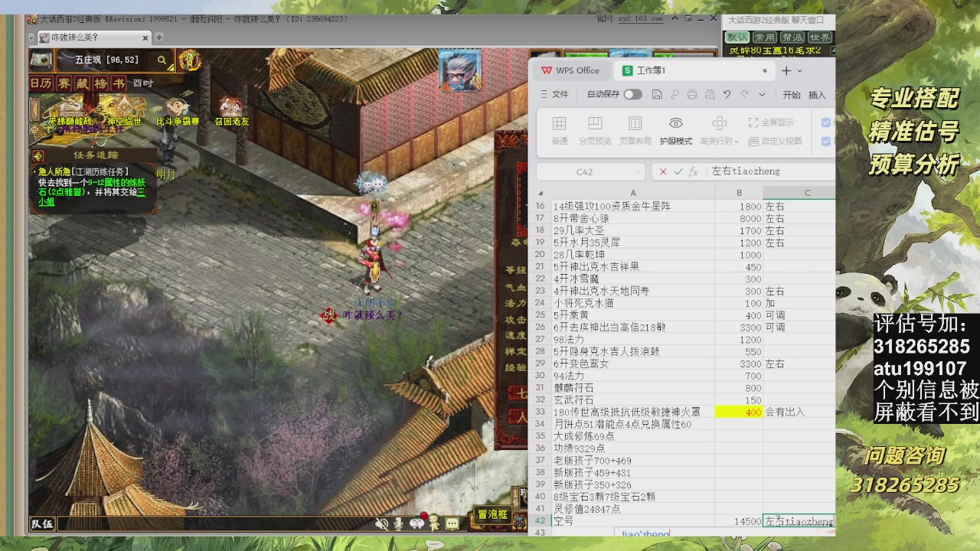Enable 护眼模式 eye protection mode
Viewport: 980px width, 551px height.
tap(675, 130)
